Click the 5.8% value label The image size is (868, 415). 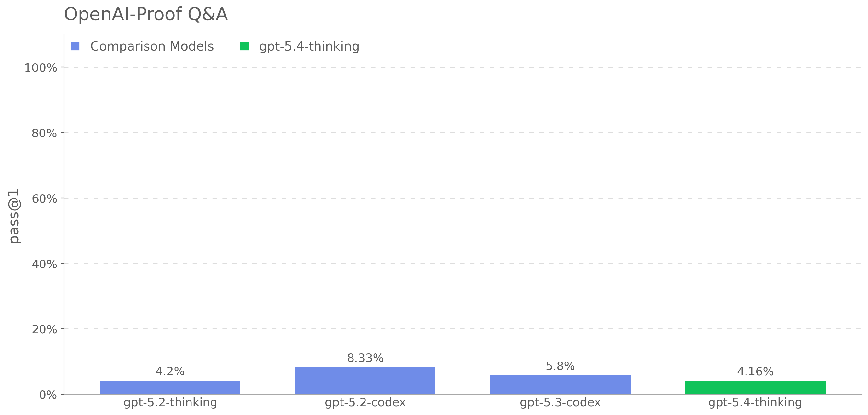tap(560, 366)
